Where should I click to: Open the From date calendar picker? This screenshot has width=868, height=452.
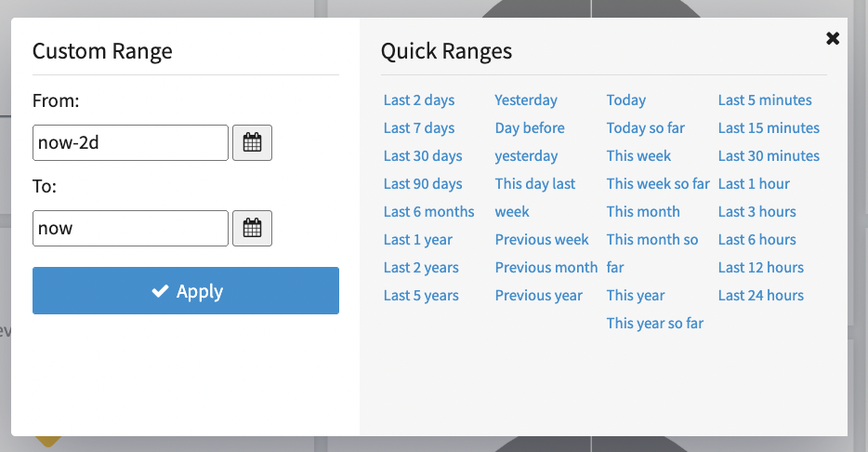[252, 143]
